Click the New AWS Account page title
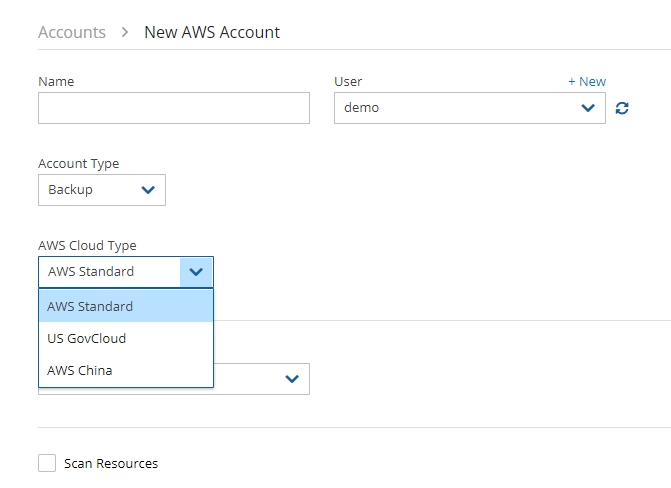The height and width of the screenshot is (488, 671). coord(212,32)
